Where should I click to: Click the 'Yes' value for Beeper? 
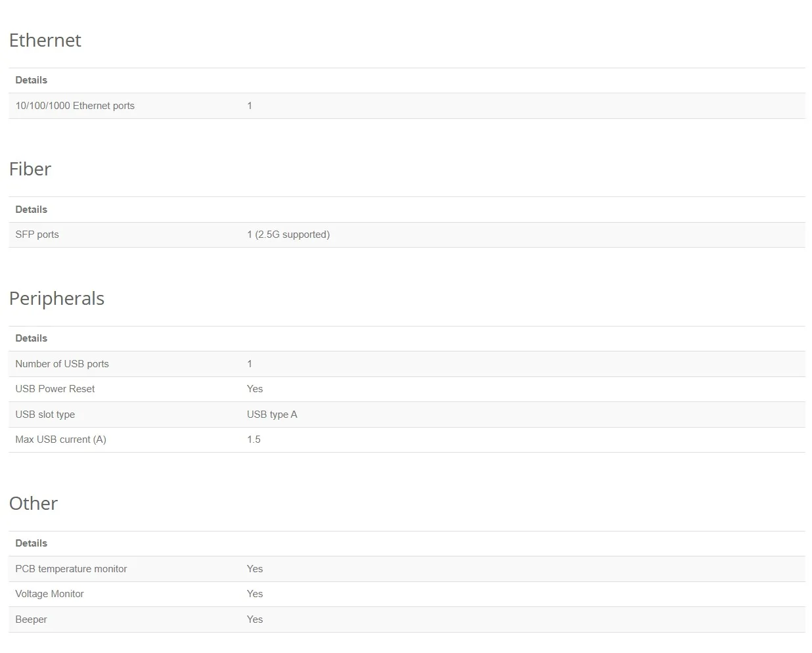point(255,619)
